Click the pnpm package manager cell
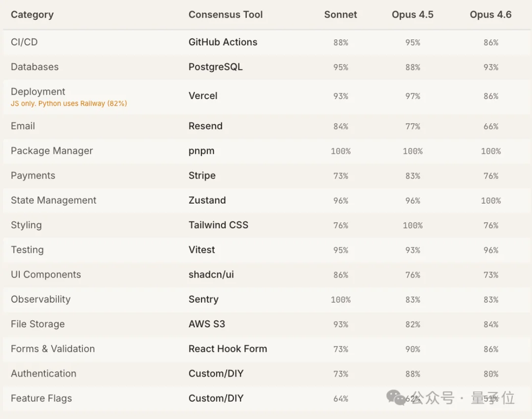This screenshot has width=532, height=419. (x=201, y=151)
